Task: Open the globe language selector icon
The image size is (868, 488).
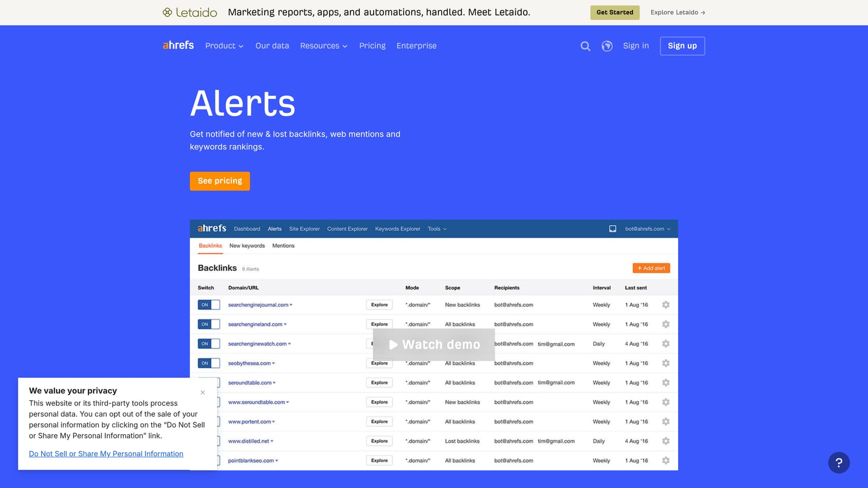Action: (x=607, y=46)
